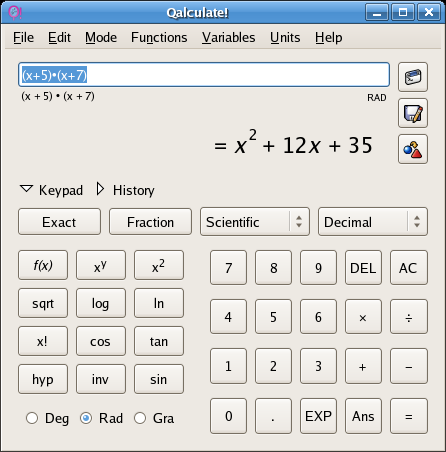The height and width of the screenshot is (452, 446).
Task: Click the execute expression terminal icon
Action: tap(413, 77)
